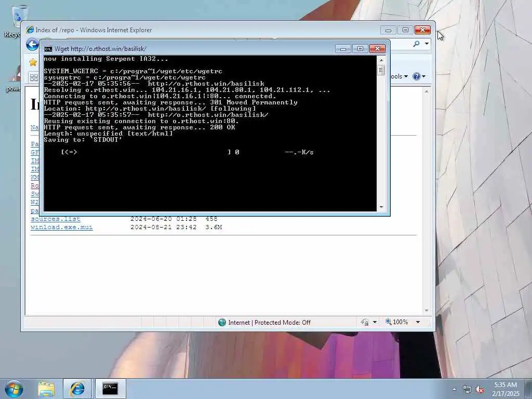This screenshot has width=532, height=399.
Task: Expand the privacy icon dropdown arrow
Action: coord(375,322)
